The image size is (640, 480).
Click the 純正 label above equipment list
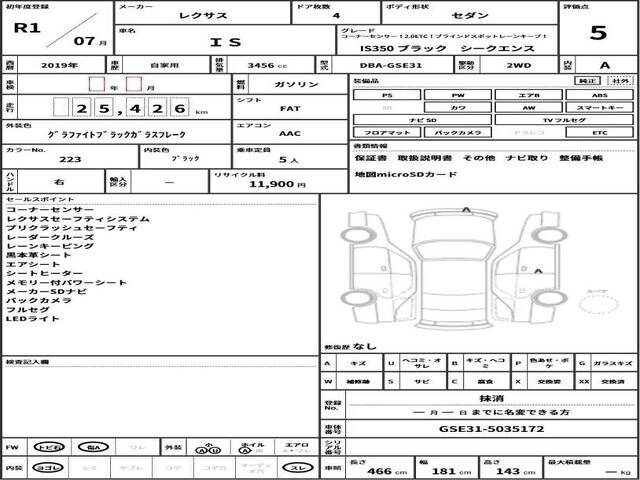592,81
